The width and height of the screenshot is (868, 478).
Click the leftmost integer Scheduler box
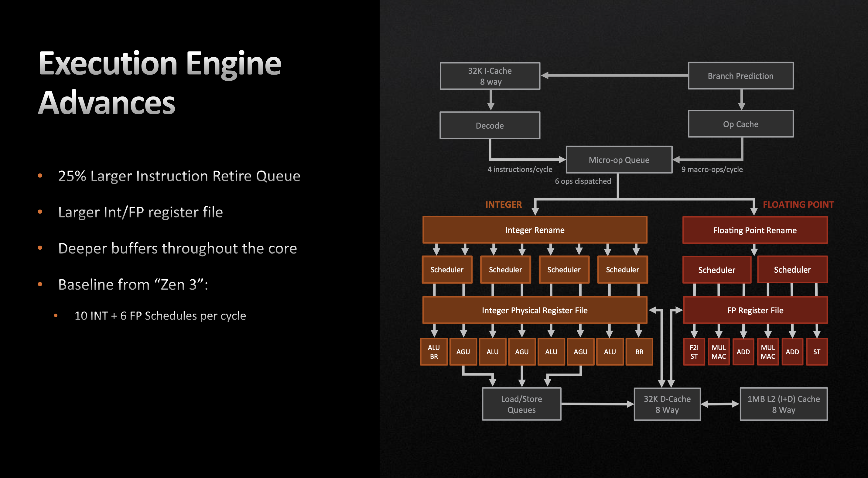click(447, 269)
